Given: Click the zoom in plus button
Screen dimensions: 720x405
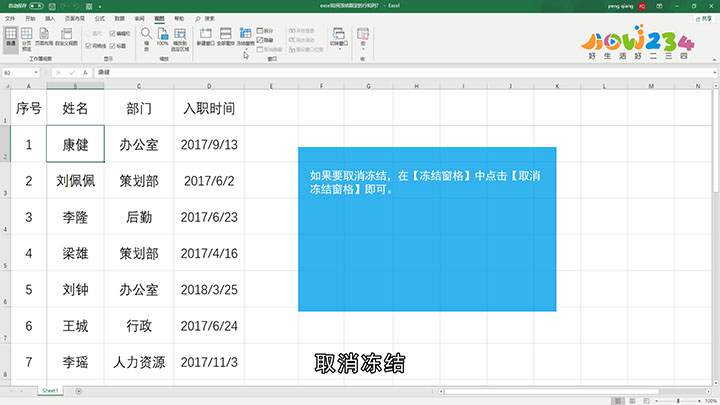Looking at the screenshot, I should click(x=699, y=401).
